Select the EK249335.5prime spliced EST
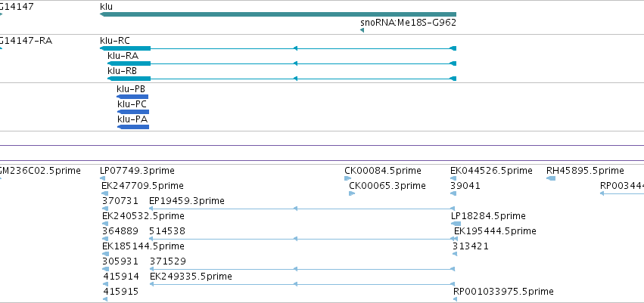 (302, 284)
